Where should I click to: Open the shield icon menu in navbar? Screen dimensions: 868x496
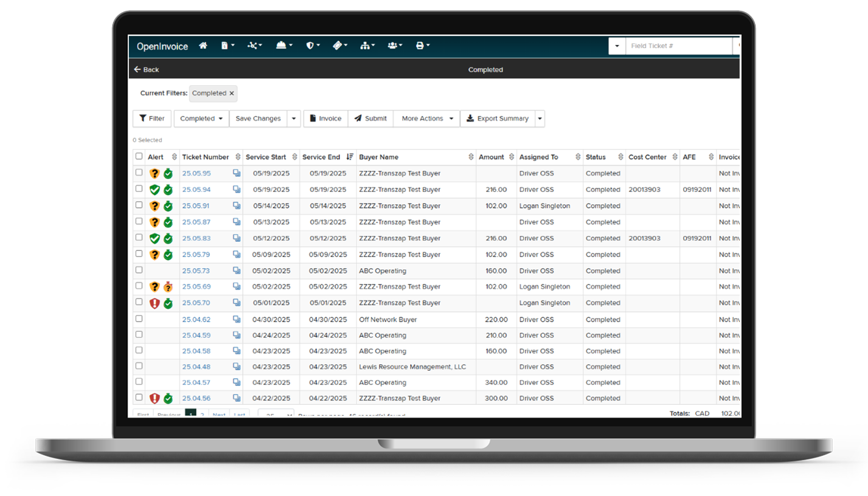312,46
